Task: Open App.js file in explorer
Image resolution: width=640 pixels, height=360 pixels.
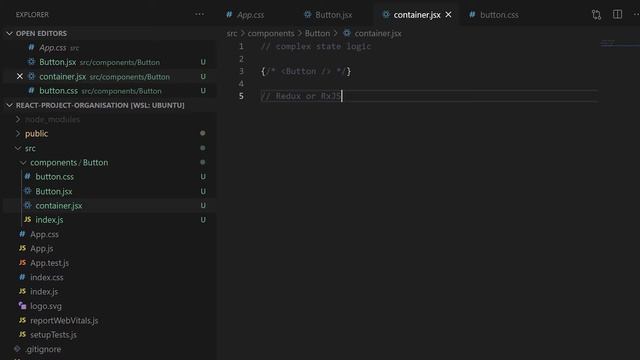Action: coord(110,249)
